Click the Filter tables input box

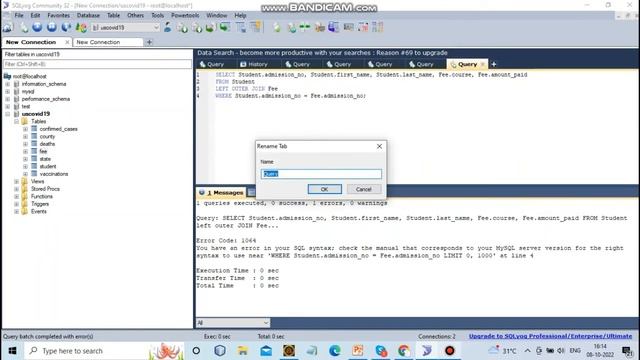click(x=97, y=64)
